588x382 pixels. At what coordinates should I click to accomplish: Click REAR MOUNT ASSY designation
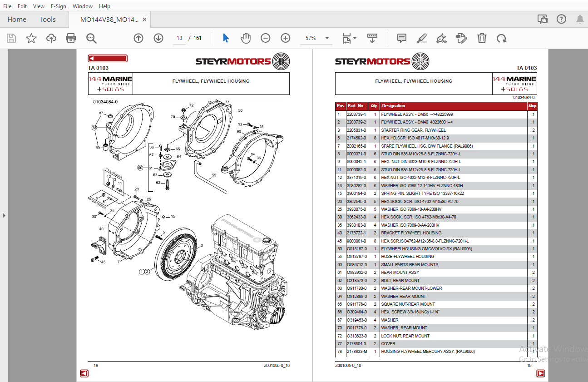coord(400,273)
